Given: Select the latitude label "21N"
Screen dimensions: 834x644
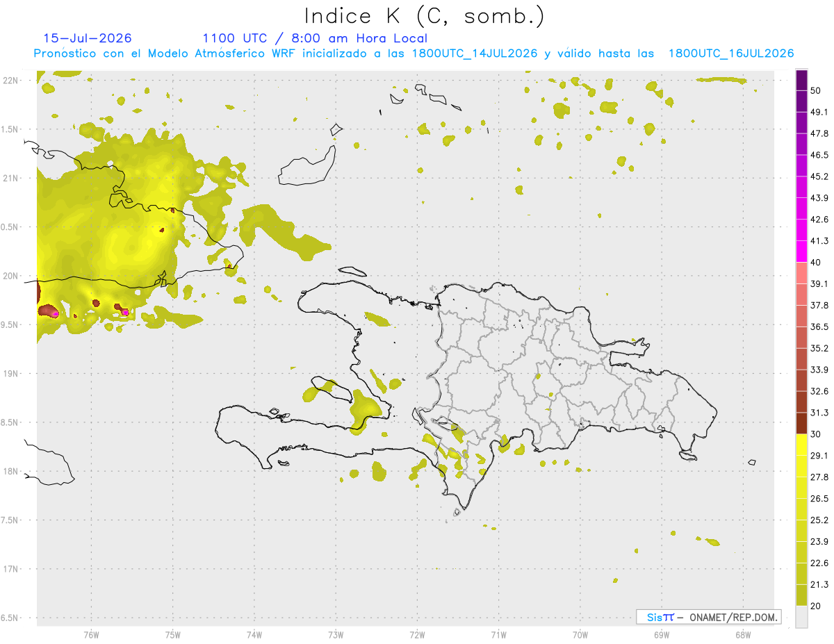Looking at the screenshot, I should (x=10, y=178).
